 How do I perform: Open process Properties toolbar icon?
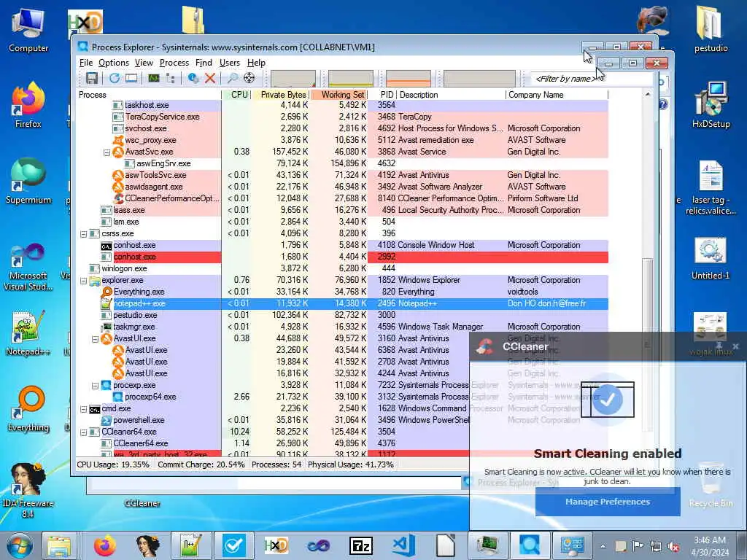pos(193,78)
